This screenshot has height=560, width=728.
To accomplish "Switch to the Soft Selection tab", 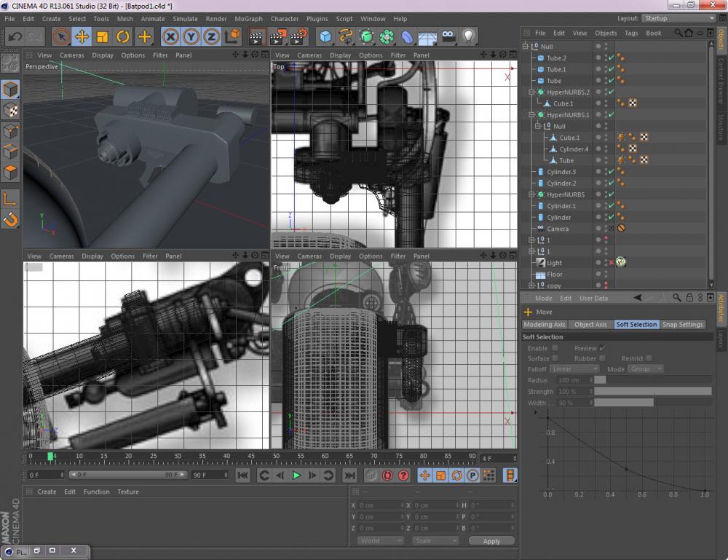I will click(x=636, y=324).
